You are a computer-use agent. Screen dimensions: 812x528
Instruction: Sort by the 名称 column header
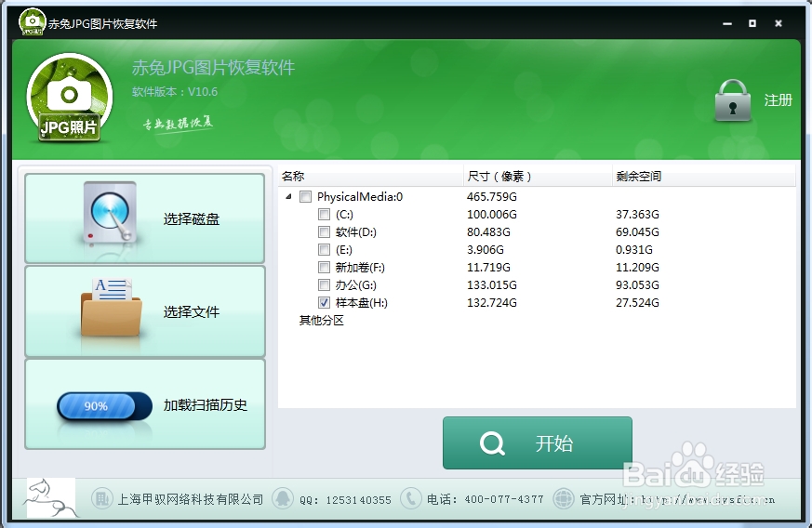[x=371, y=177]
